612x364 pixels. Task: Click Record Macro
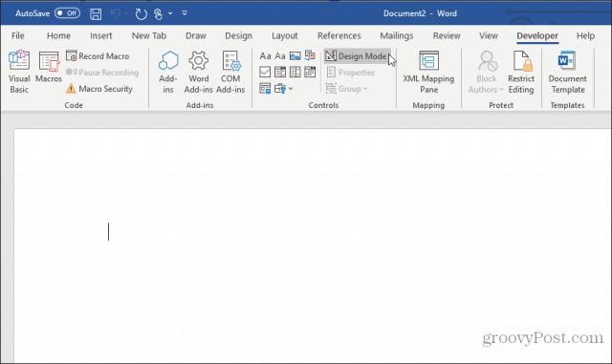pyautogui.click(x=98, y=56)
